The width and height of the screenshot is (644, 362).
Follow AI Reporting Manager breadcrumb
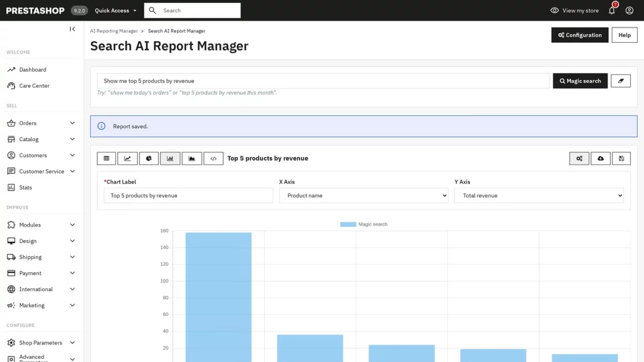pyautogui.click(x=114, y=31)
